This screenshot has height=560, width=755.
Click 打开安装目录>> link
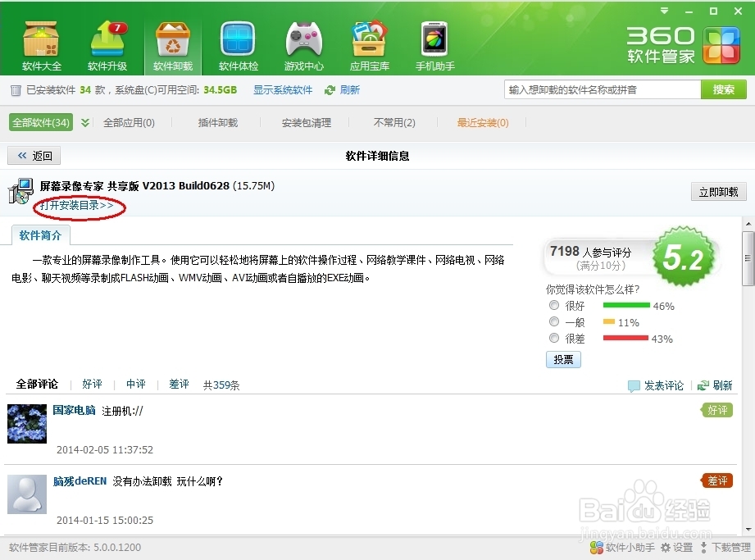pyautogui.click(x=77, y=206)
